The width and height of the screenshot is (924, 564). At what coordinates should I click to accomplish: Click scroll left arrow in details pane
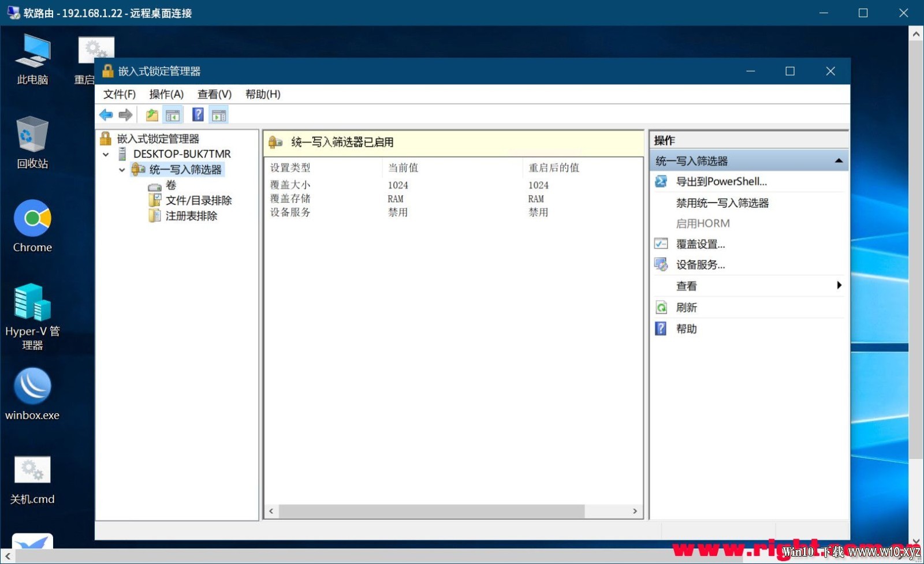[271, 511]
